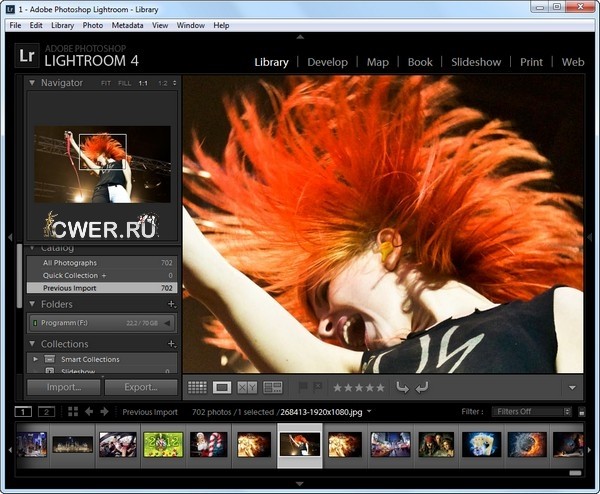Open Filters Off dropdown
600x494 pixels.
pos(532,411)
